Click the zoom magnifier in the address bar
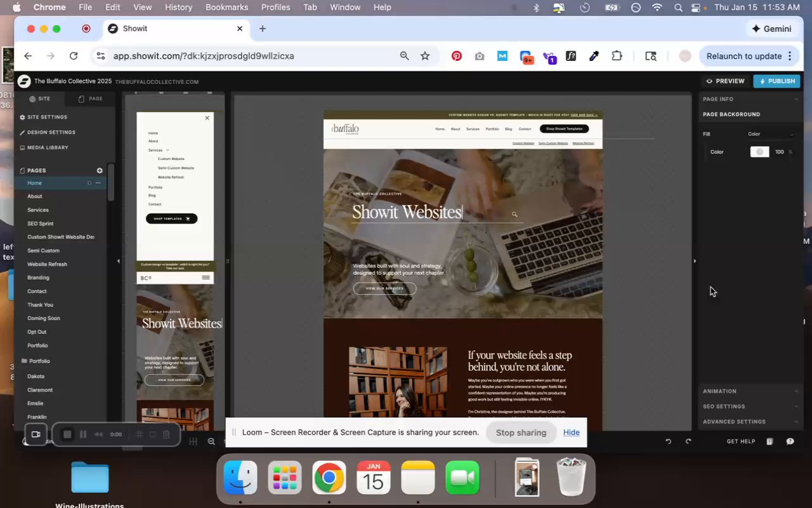 pos(404,56)
